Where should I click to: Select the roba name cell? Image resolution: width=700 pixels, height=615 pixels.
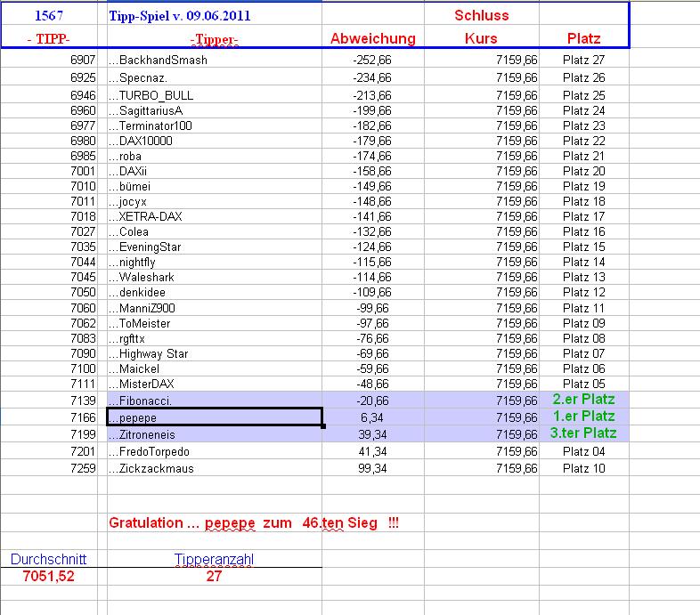coord(215,156)
